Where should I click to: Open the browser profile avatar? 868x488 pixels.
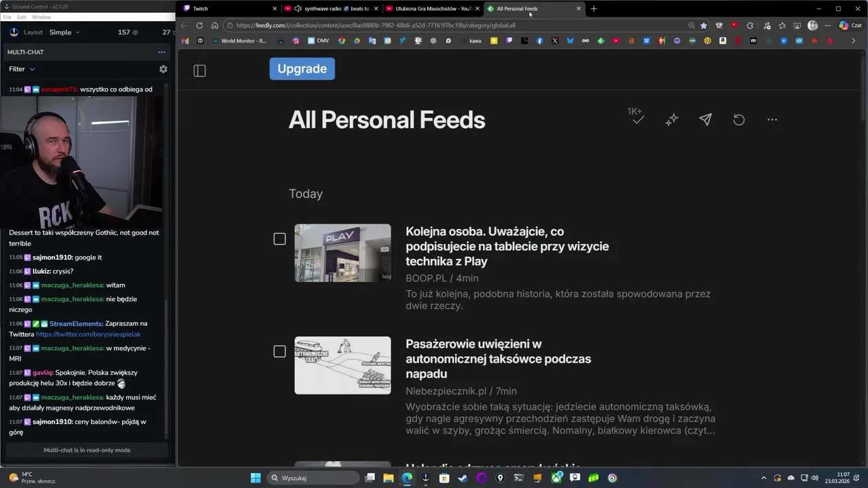[x=813, y=26]
